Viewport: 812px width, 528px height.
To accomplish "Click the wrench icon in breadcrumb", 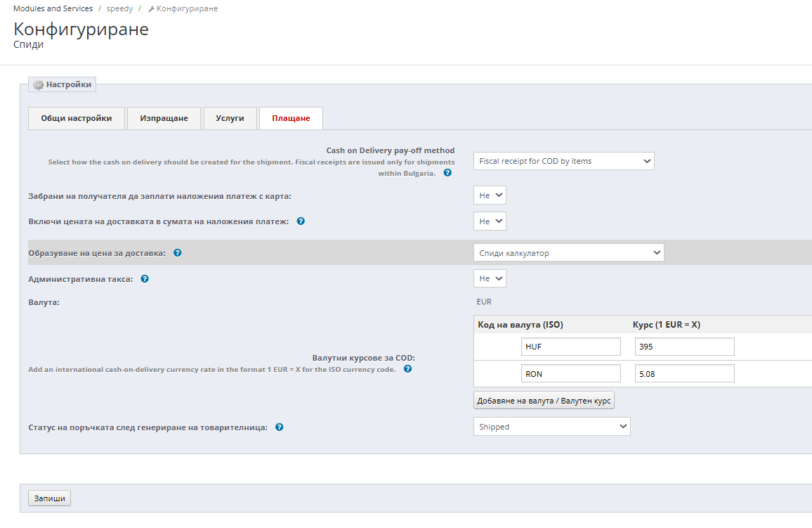I will (151, 9).
